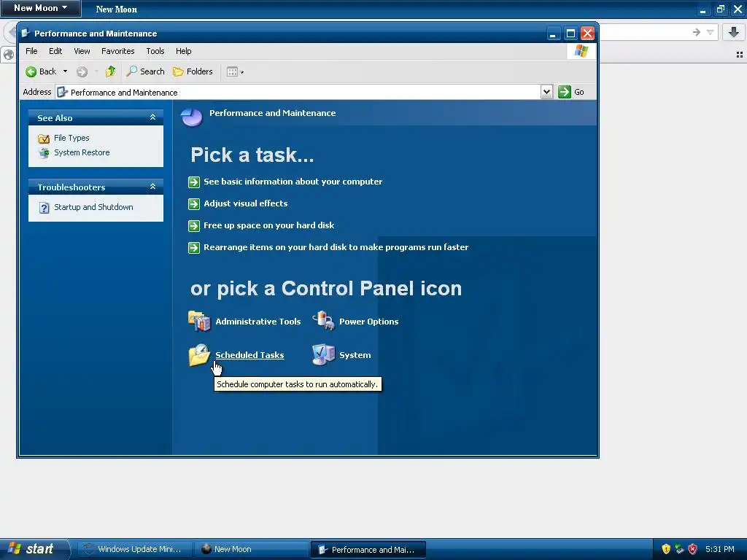The height and width of the screenshot is (560, 747).
Task: Click the yellow security shield tray icon
Action: pyautogui.click(x=666, y=549)
